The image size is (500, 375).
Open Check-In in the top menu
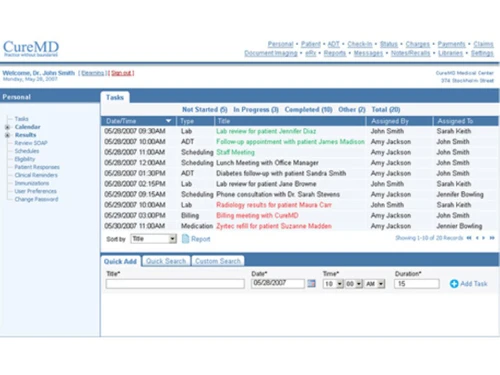point(360,44)
